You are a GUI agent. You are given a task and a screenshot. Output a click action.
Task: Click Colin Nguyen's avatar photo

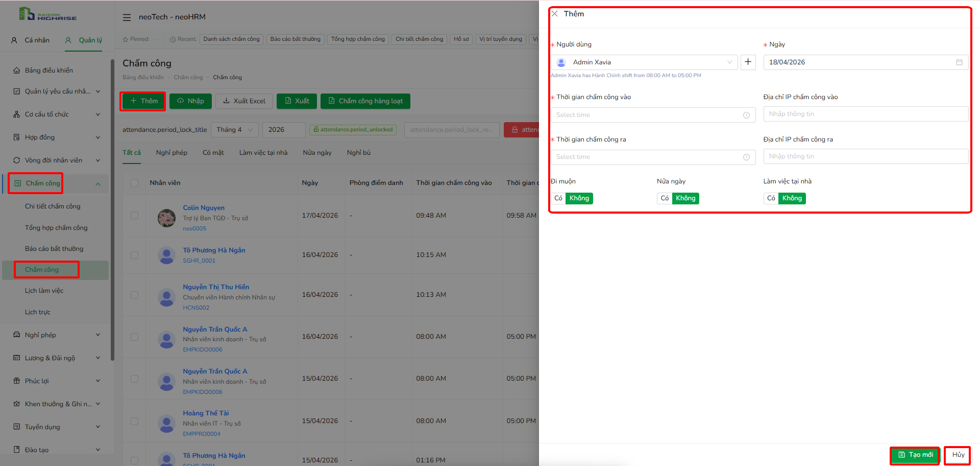point(166,218)
